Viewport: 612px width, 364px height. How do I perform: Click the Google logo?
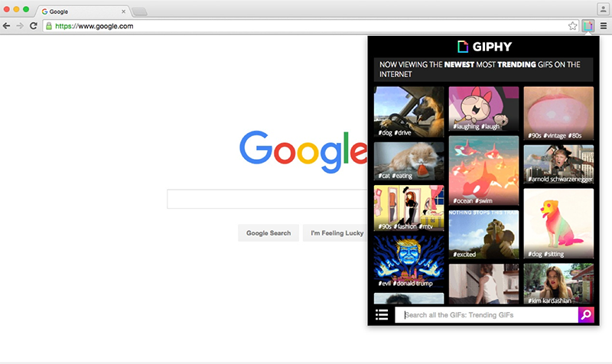303,151
